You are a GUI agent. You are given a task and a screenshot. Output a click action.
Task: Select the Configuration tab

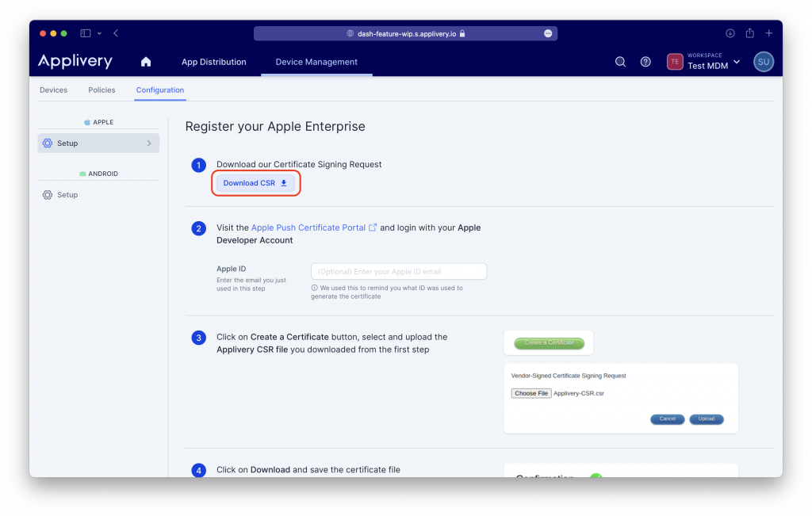click(x=160, y=90)
